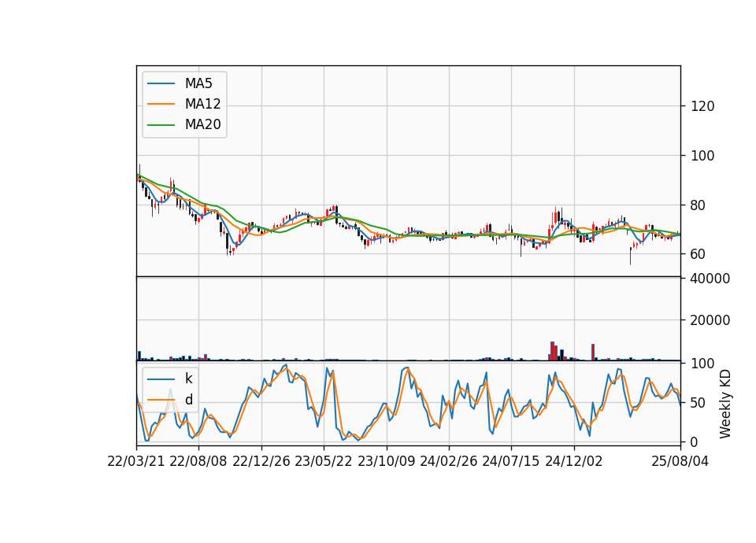Click the 24/12/02 date tick label
Image resolution: width=756 pixels, height=543 pixels.
coord(574,462)
